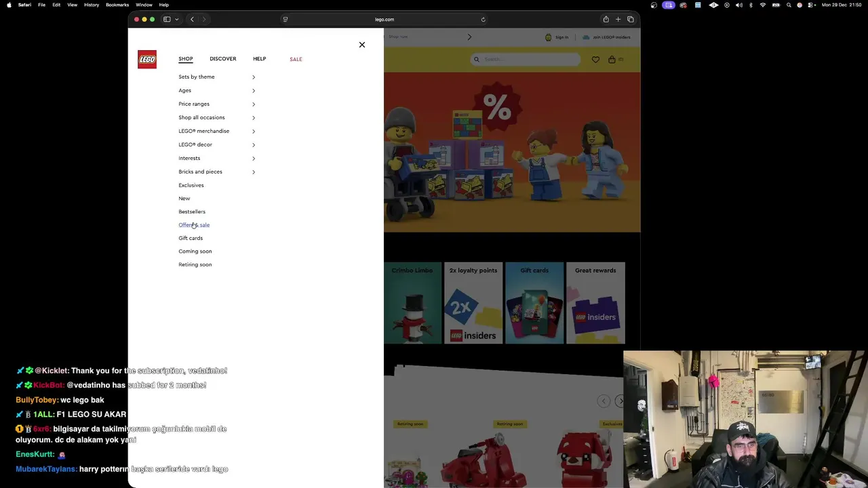This screenshot has height=488, width=868.
Task: Expand the Interests submenu arrow
Action: point(254,159)
